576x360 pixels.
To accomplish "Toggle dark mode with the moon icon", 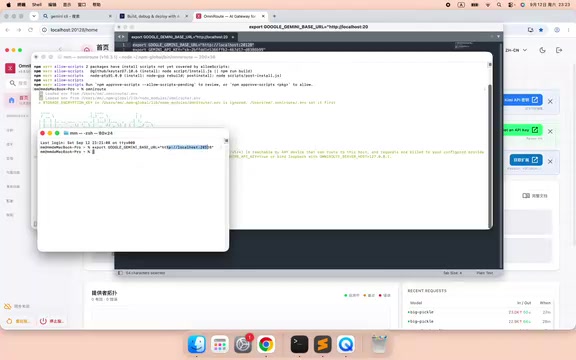I will point(543,50).
